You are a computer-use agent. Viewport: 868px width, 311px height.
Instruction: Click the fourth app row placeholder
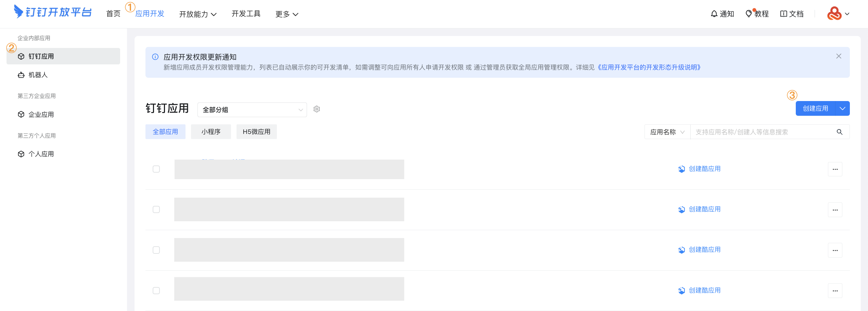(x=289, y=289)
